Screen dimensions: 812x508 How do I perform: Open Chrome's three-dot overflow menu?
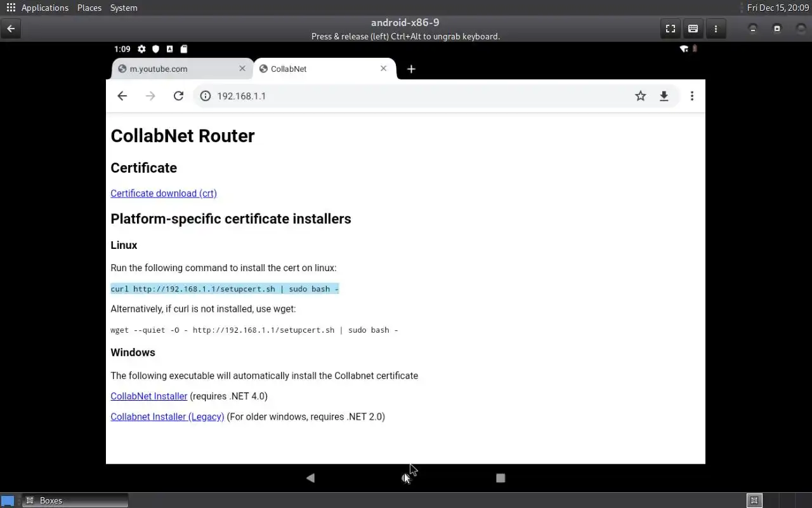pyautogui.click(x=692, y=96)
